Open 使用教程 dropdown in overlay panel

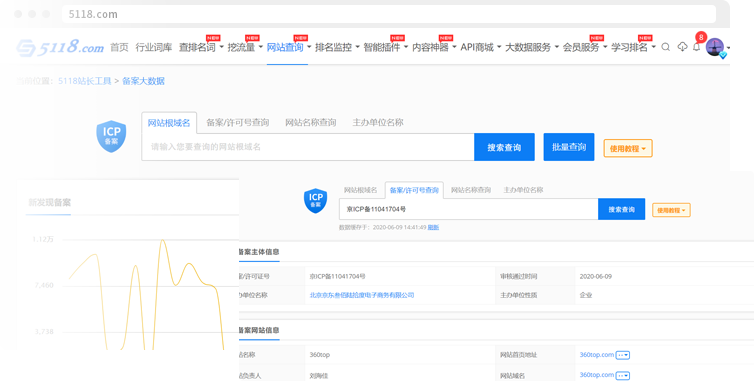pyautogui.click(x=671, y=210)
